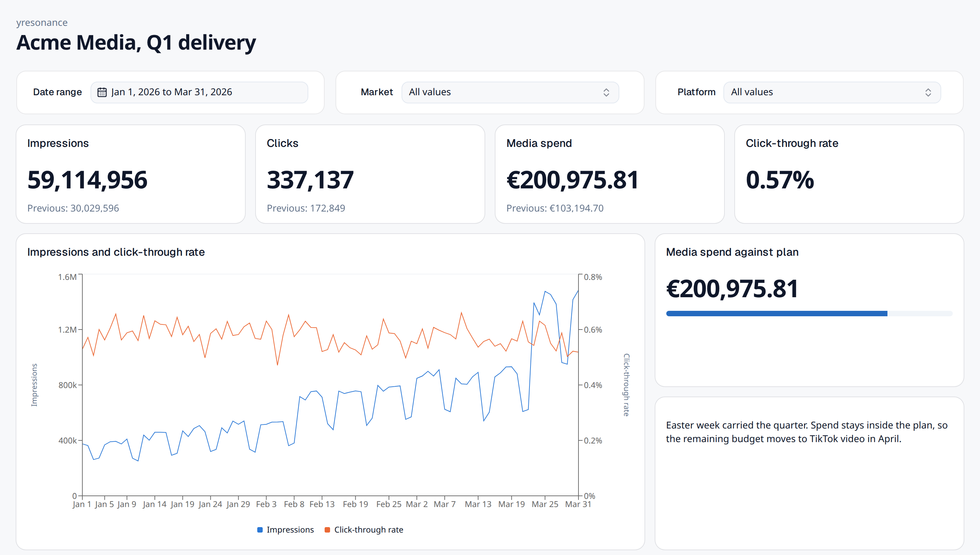This screenshot has height=555, width=980.
Task: Click the 'Jan 1' x-axis label
Action: (82, 504)
